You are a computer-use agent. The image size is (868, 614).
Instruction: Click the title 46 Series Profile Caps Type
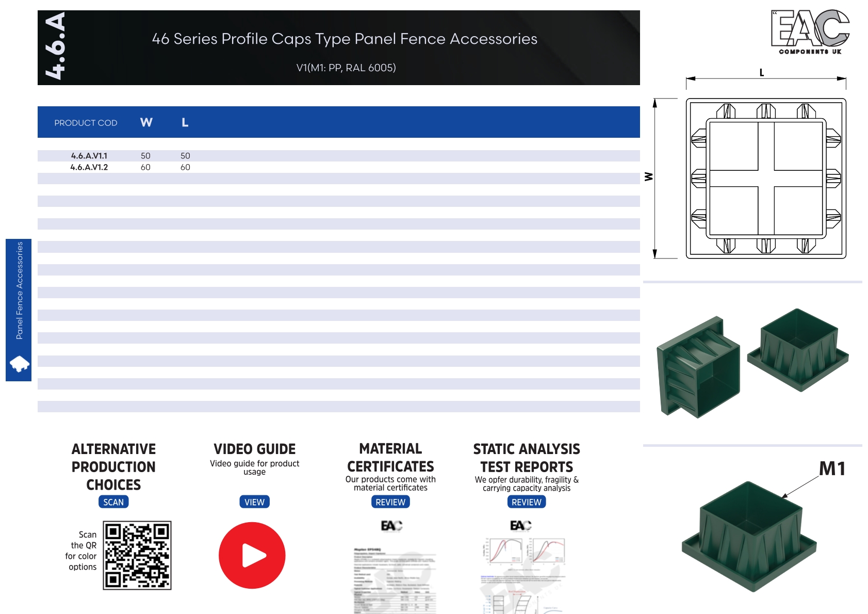click(x=252, y=39)
